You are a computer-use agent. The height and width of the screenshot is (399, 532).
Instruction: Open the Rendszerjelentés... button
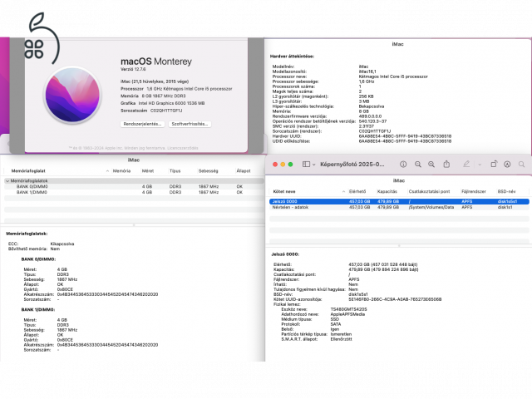(x=142, y=124)
